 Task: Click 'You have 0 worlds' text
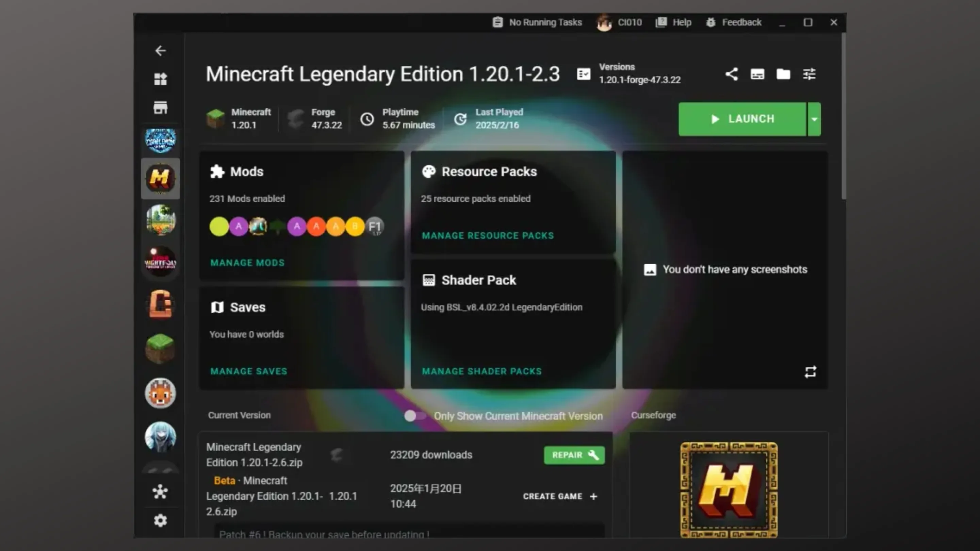click(246, 334)
